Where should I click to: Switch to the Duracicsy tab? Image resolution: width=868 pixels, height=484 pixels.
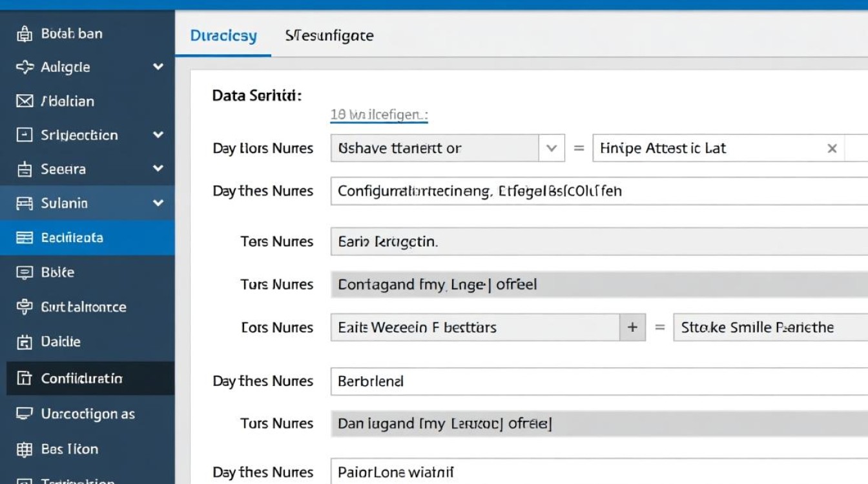pyautogui.click(x=223, y=36)
